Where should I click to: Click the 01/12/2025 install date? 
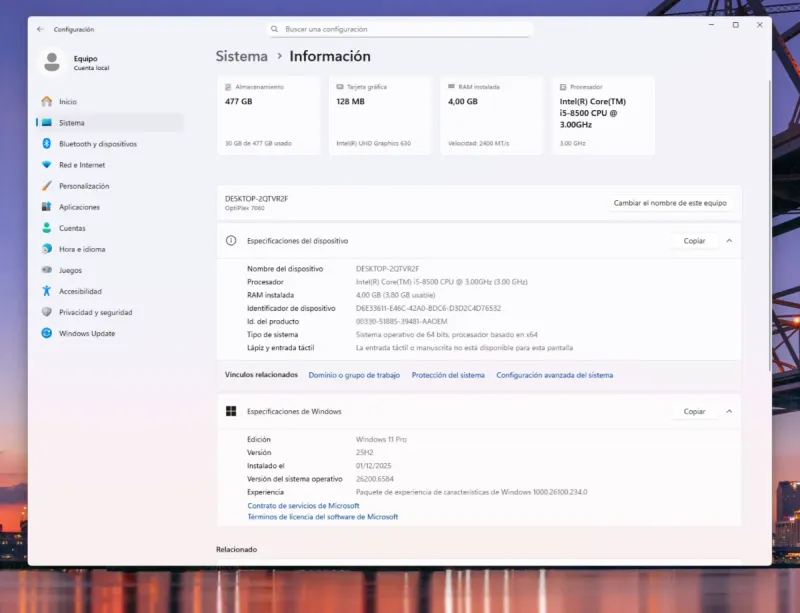[373, 465]
